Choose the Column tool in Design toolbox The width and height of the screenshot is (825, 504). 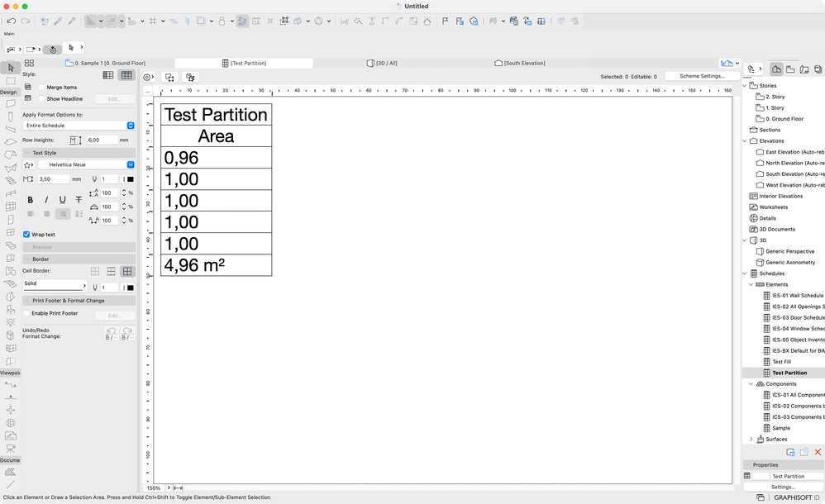click(11, 116)
